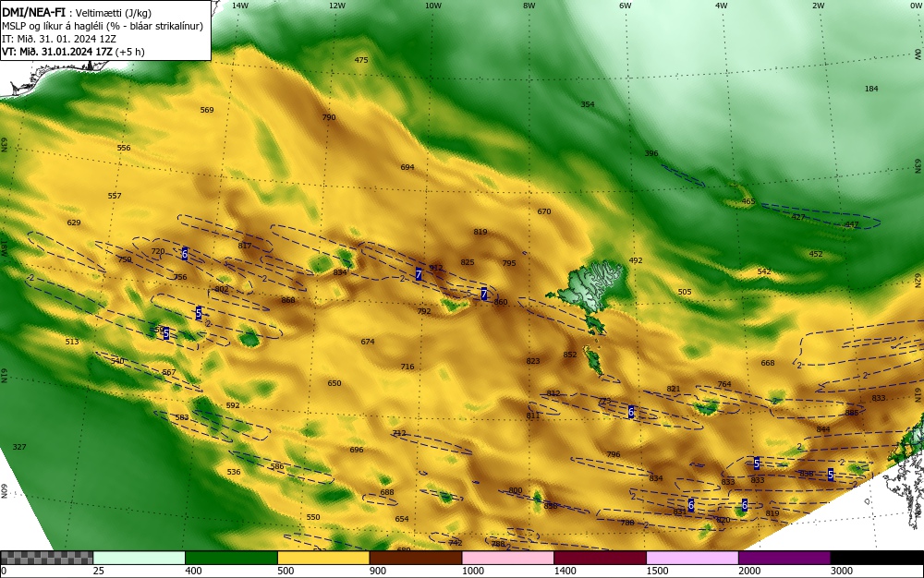Click the '60N' latitude label
924x578 pixels.
click(4, 491)
